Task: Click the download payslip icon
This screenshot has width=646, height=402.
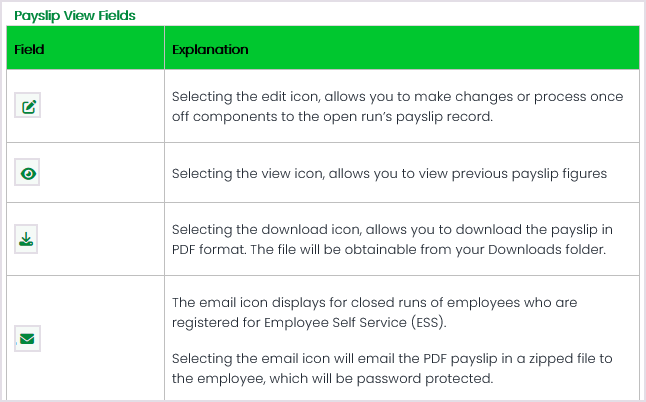Action: pyautogui.click(x=28, y=239)
